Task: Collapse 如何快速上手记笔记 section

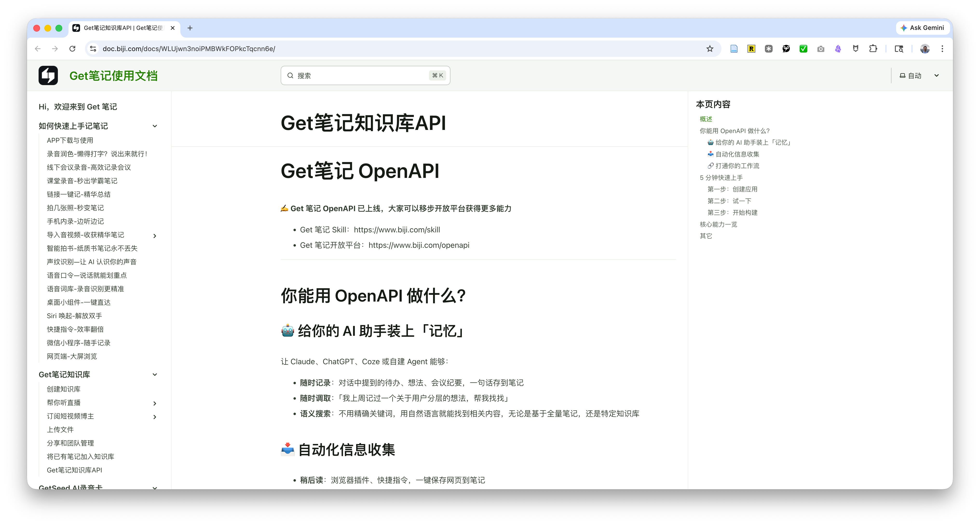Action: 155,126
